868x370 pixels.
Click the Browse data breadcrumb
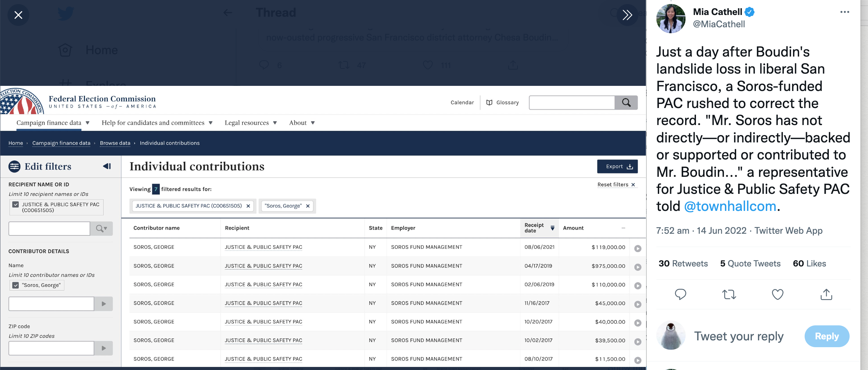115,143
